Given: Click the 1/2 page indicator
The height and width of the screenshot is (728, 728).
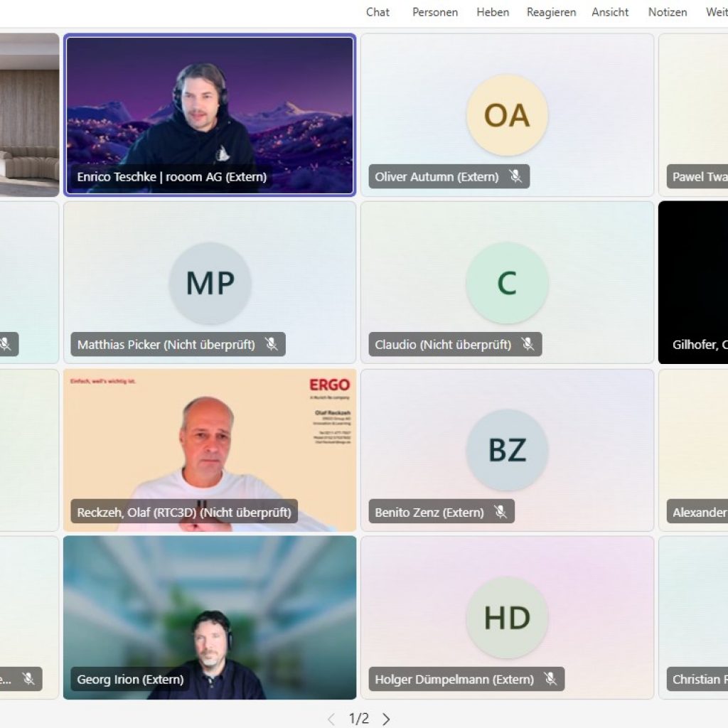Looking at the screenshot, I should click(x=359, y=719).
